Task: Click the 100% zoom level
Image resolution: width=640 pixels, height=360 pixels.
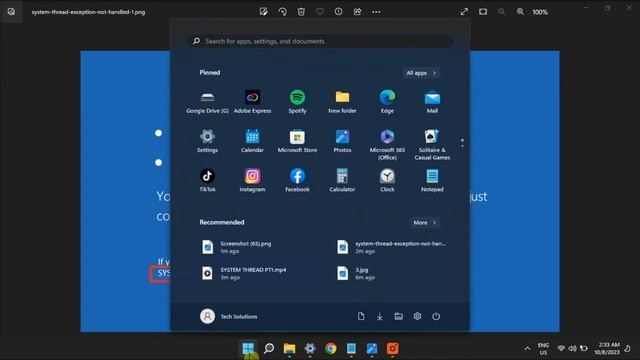Action: [540, 12]
